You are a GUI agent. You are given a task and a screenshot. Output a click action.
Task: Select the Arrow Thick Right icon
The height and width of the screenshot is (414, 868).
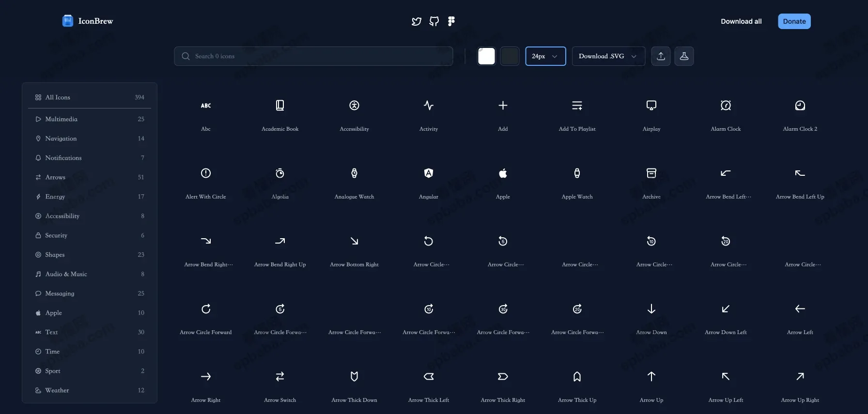503,377
